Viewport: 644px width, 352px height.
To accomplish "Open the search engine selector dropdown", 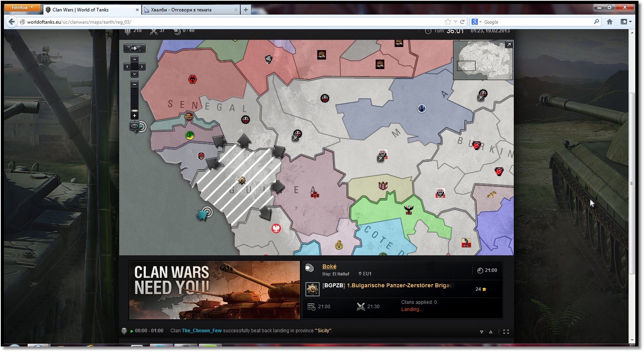I will (x=476, y=22).
